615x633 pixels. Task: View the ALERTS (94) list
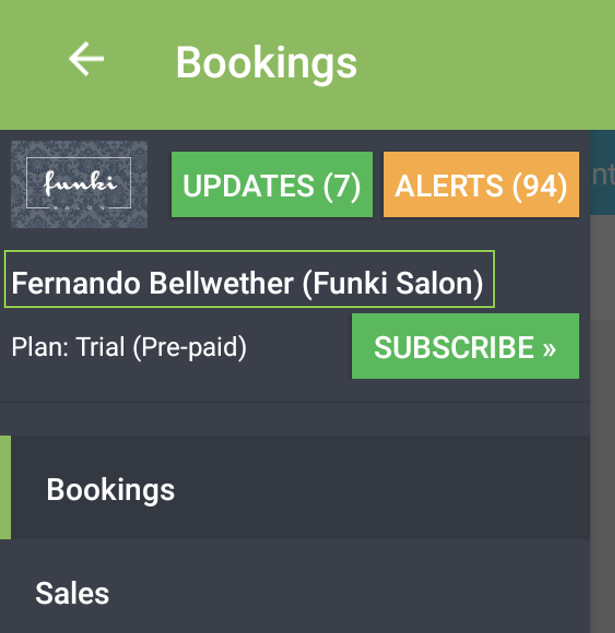click(x=481, y=185)
